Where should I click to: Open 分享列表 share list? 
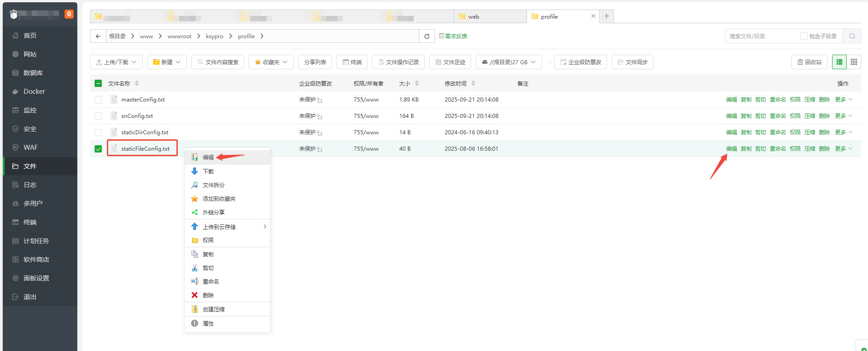(315, 62)
